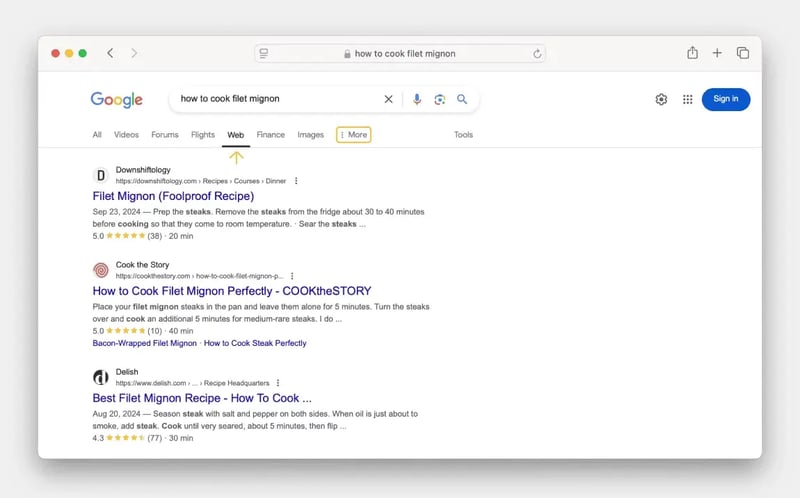Viewport: 800px width, 498px height.
Task: Click the Safari address bar text
Action: pos(405,54)
